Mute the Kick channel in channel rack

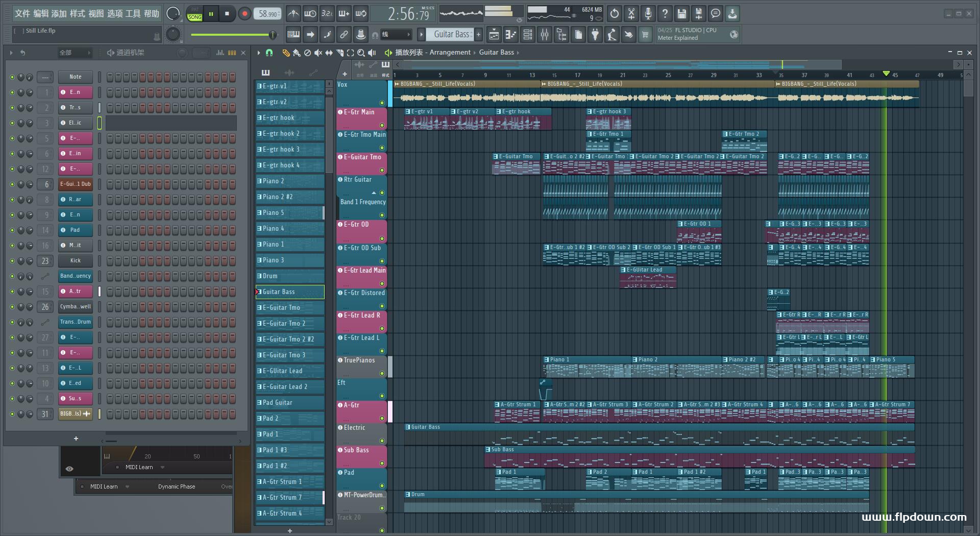pos(12,261)
